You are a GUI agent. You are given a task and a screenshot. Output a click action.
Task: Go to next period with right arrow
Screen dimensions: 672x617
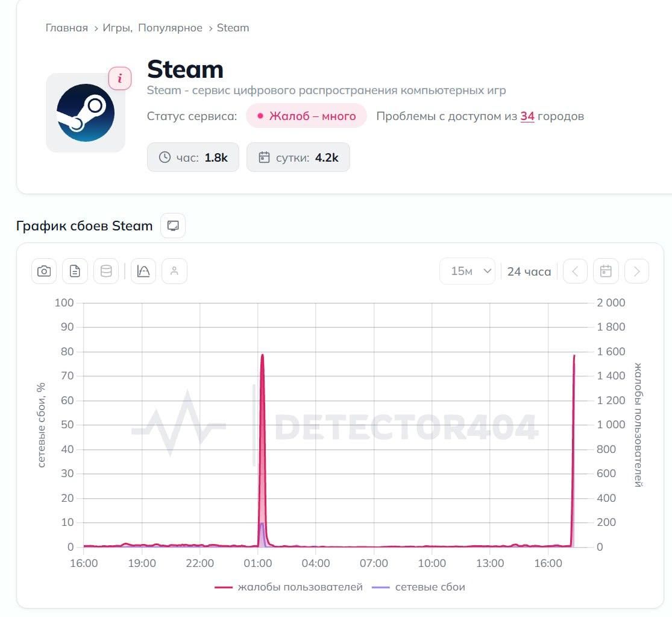(637, 271)
